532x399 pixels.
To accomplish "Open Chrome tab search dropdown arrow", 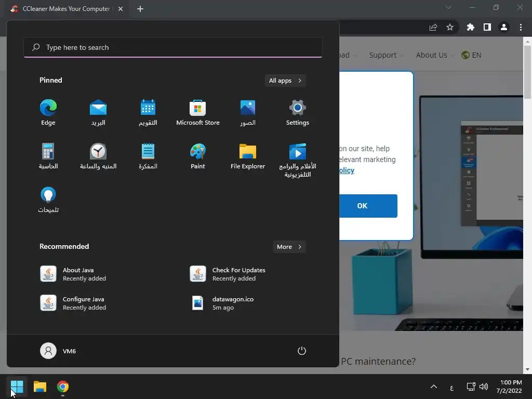I will click(x=448, y=7).
